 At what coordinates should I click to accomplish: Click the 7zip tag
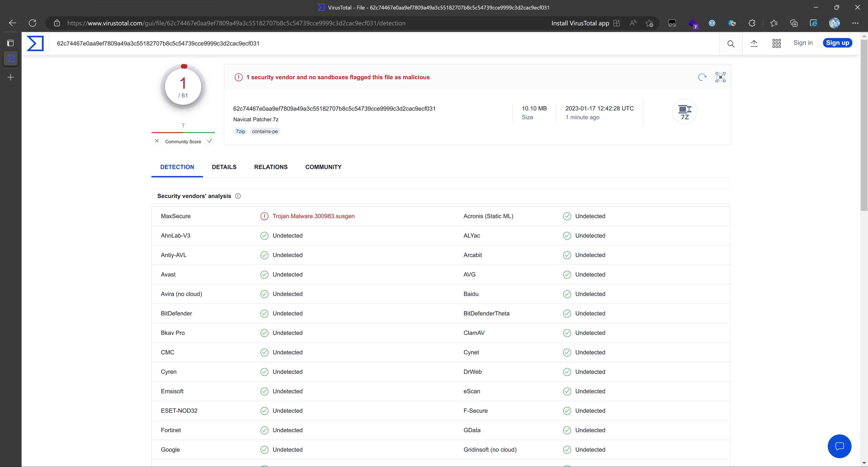pos(240,131)
